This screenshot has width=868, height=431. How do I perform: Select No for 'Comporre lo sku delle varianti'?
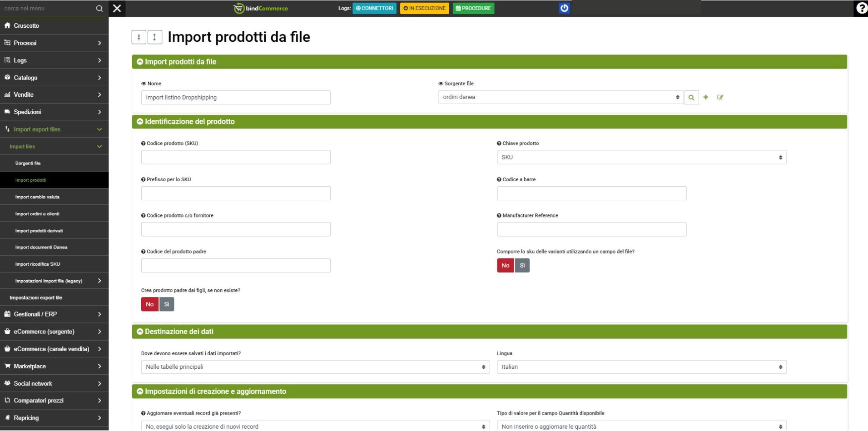(505, 266)
